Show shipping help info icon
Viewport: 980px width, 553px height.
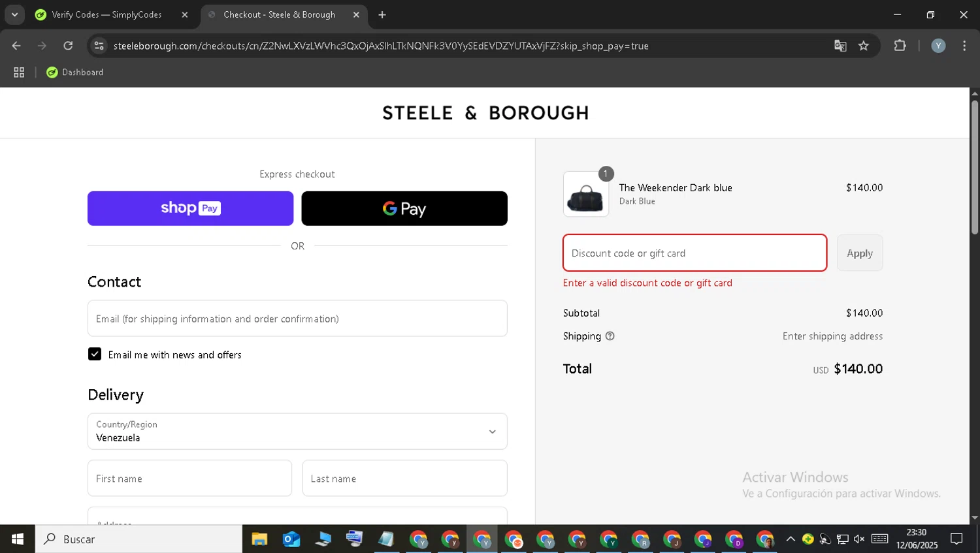[610, 336]
